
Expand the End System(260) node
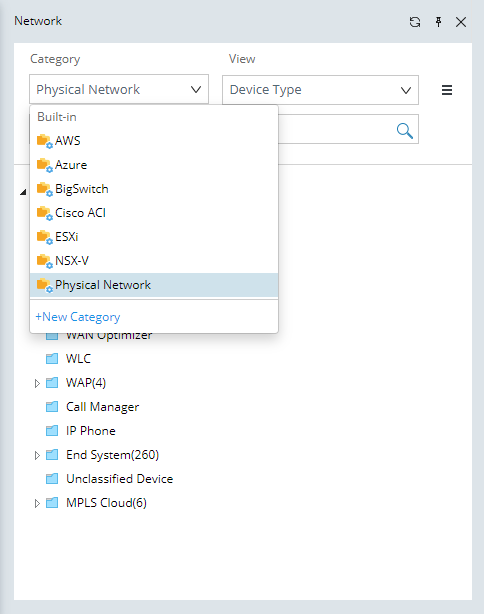pos(37,455)
